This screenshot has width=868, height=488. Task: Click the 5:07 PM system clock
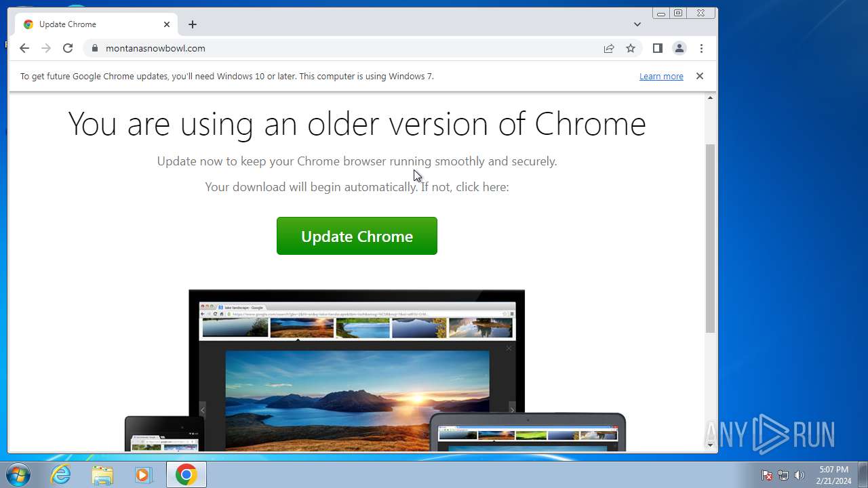[833, 475]
